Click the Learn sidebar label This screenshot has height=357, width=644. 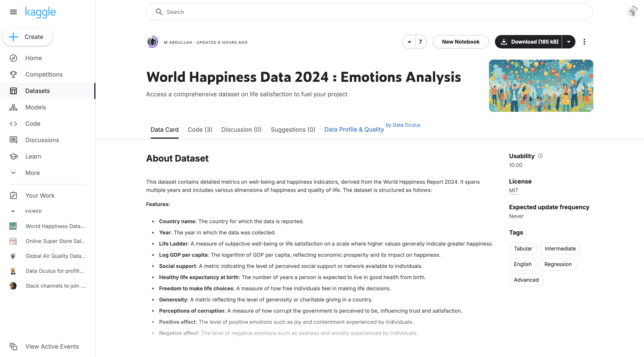(33, 157)
